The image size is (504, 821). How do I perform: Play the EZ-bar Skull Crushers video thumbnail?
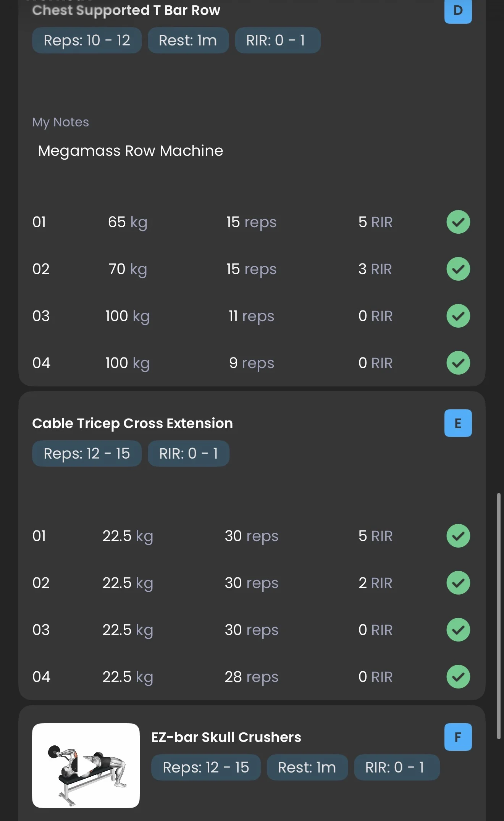(86, 765)
